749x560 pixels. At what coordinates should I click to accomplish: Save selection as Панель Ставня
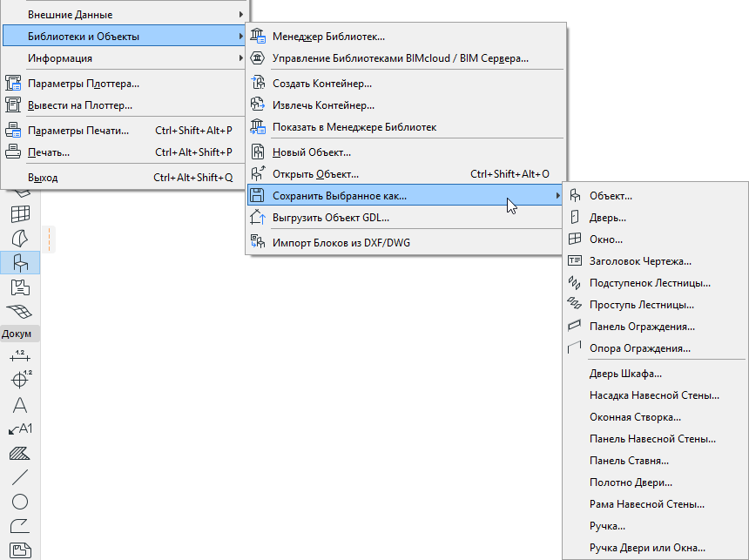click(655, 461)
